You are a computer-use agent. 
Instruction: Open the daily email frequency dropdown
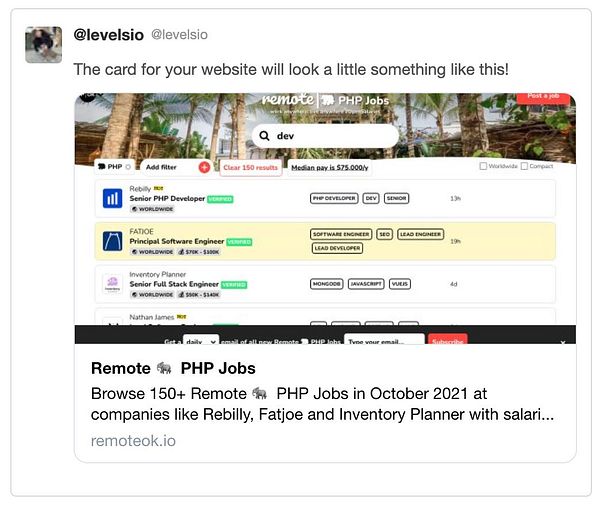(201, 340)
